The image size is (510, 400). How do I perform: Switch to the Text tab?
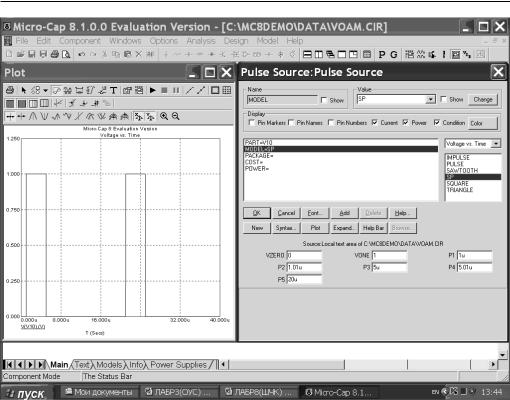82,365
